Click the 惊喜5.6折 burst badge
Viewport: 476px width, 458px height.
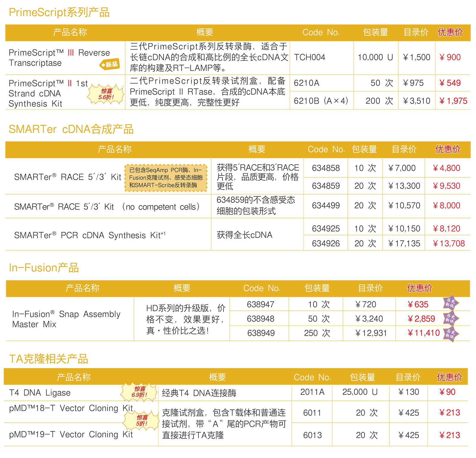pos(106,94)
